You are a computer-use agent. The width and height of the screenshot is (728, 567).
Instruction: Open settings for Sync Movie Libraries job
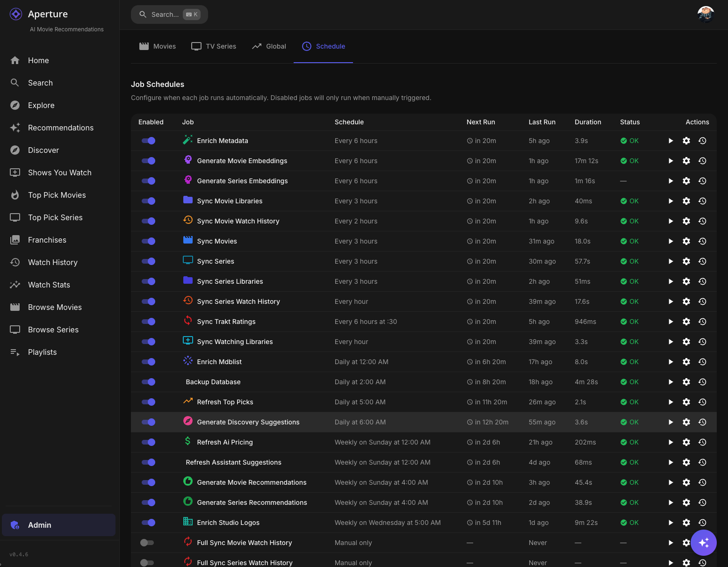coord(686,201)
